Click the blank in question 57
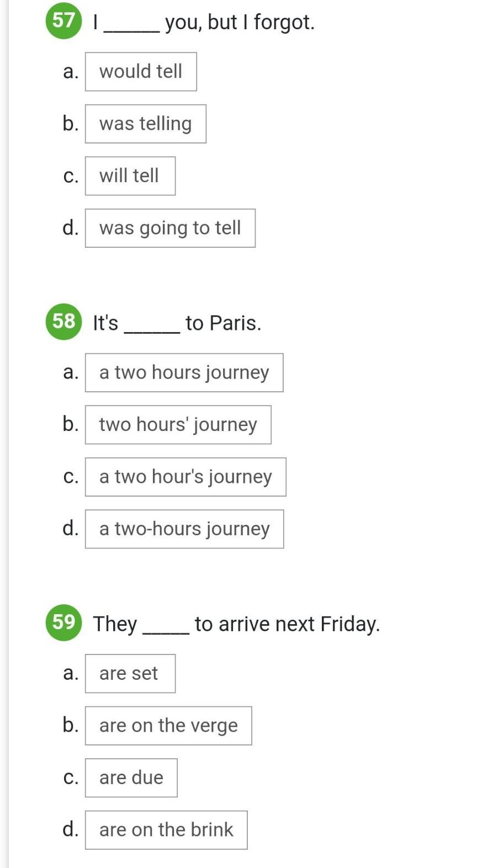 132,28
